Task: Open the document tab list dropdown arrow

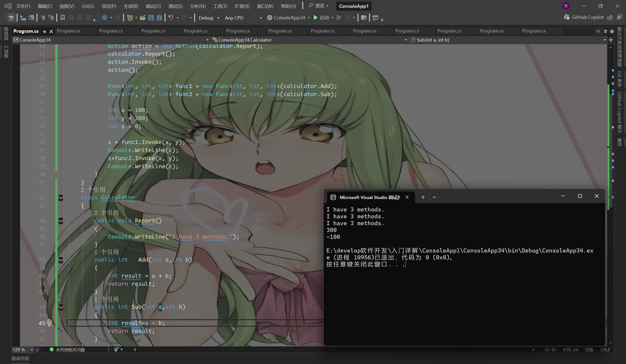Action: [605, 31]
